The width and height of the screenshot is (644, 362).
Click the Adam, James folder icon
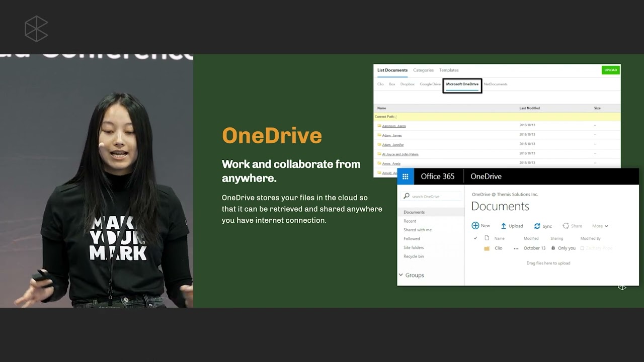(x=379, y=135)
